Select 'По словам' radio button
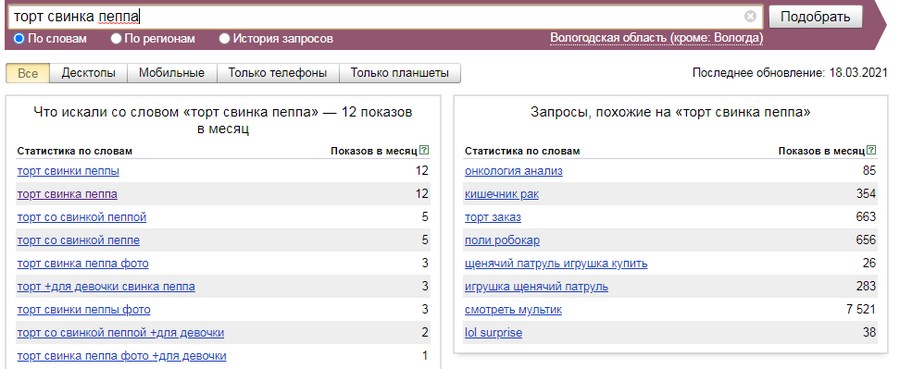The width and height of the screenshot is (900, 369). tap(19, 39)
